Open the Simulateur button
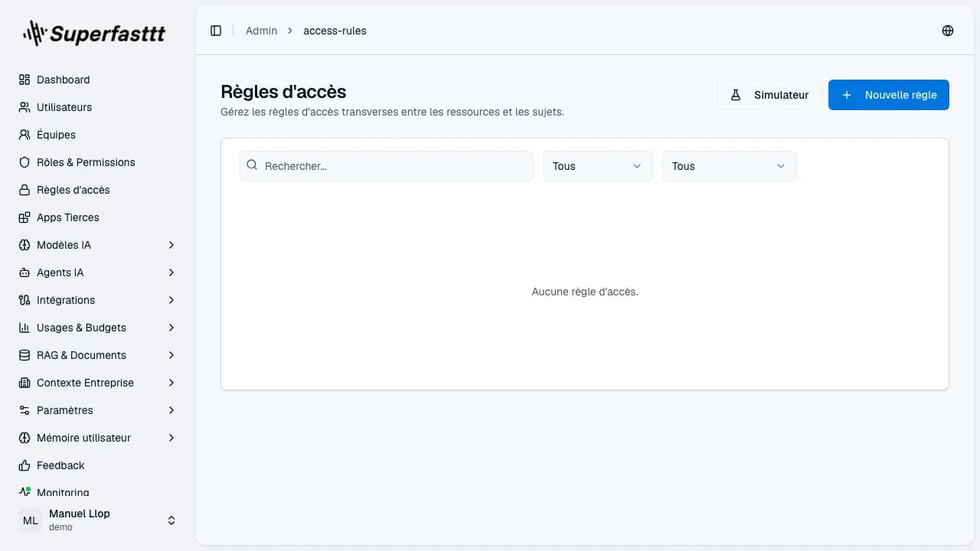The width and height of the screenshot is (980, 551). [769, 95]
